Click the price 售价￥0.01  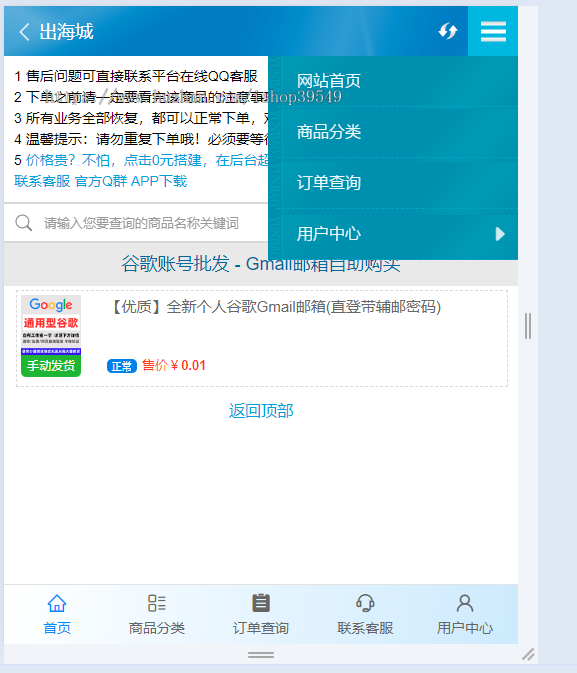point(174,366)
